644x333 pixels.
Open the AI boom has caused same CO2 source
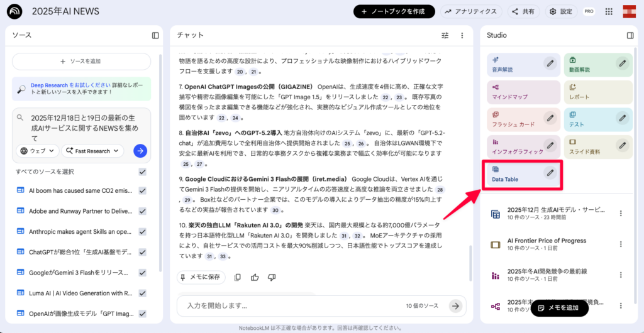coord(81,190)
